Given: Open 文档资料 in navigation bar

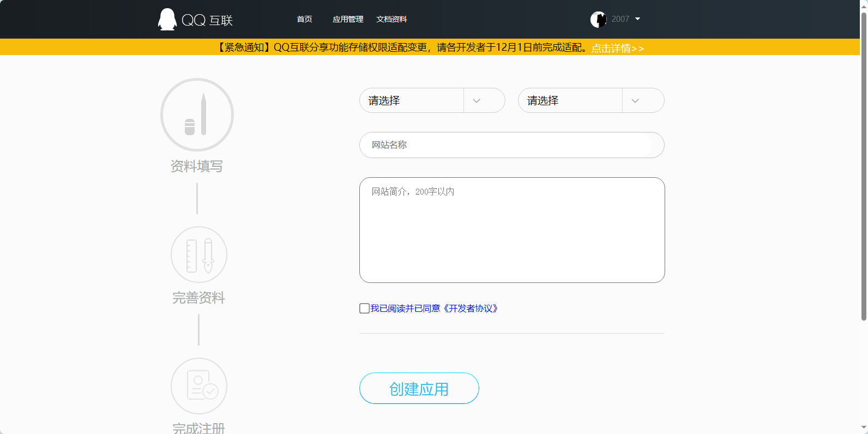Looking at the screenshot, I should click(x=391, y=20).
